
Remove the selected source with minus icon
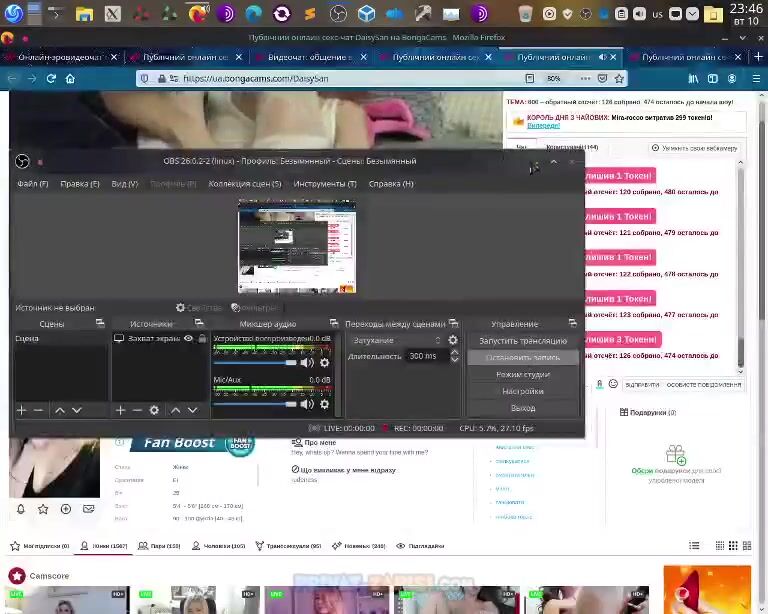click(x=137, y=410)
